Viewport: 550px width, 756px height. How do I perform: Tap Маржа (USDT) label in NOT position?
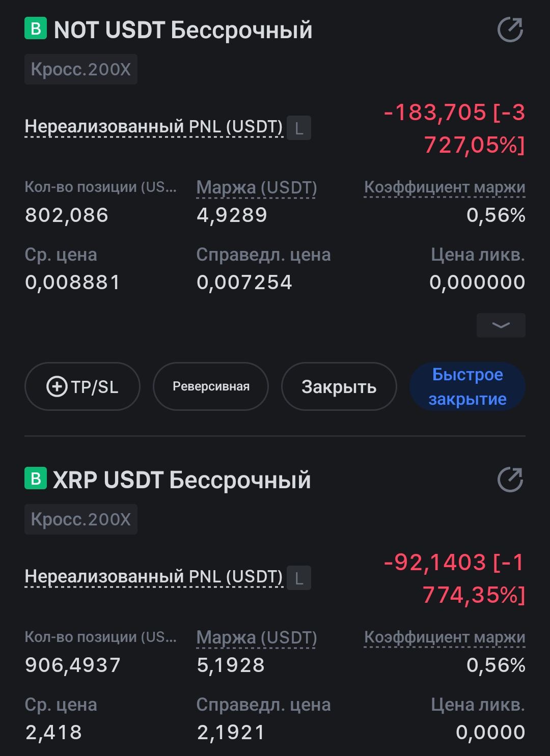[257, 187]
